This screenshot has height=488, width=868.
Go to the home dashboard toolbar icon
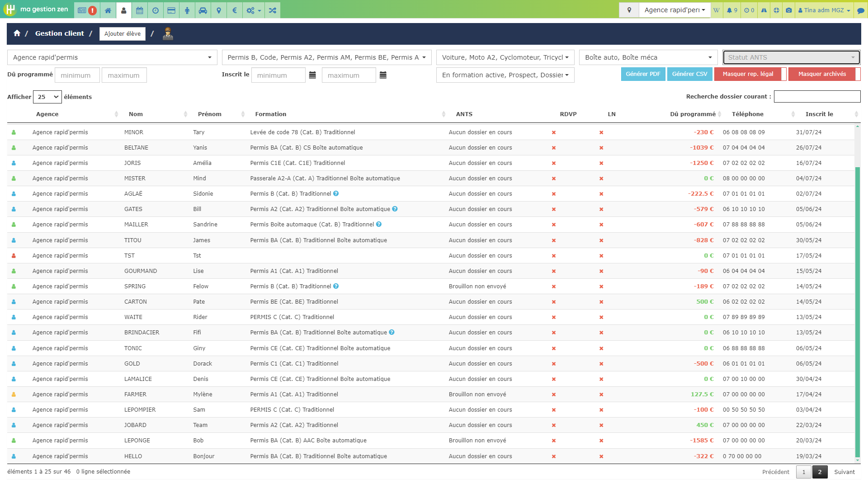pos(108,10)
